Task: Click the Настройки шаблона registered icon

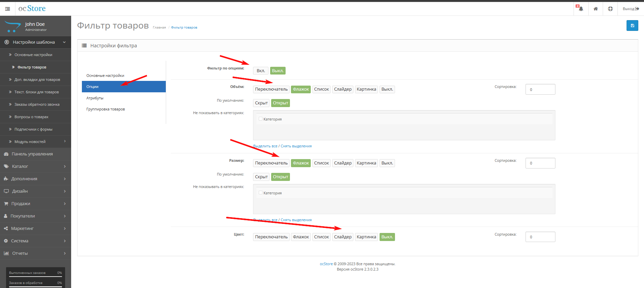Action: pyautogui.click(x=7, y=42)
